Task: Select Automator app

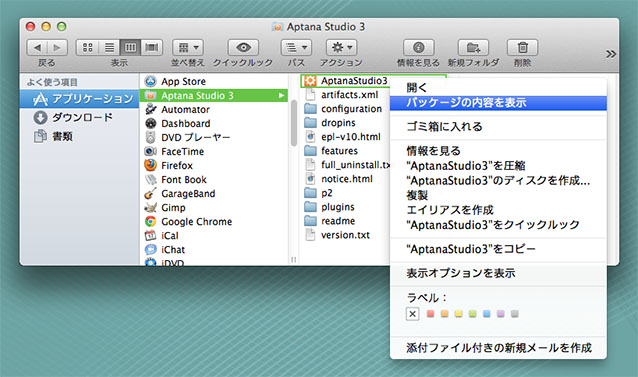Action: point(214,109)
